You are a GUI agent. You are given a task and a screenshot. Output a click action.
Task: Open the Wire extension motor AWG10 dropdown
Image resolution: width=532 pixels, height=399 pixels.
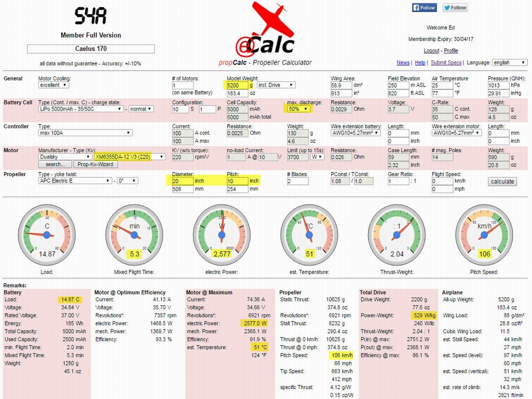pos(457,133)
